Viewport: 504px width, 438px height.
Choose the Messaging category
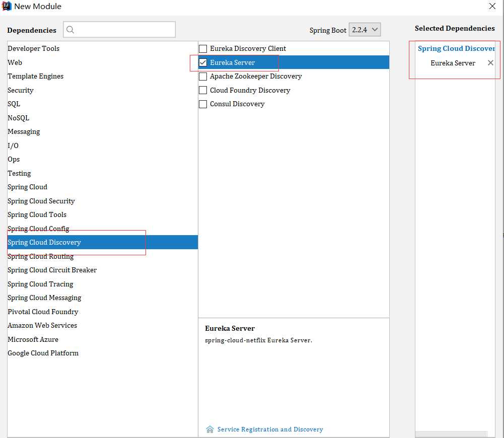103,131
